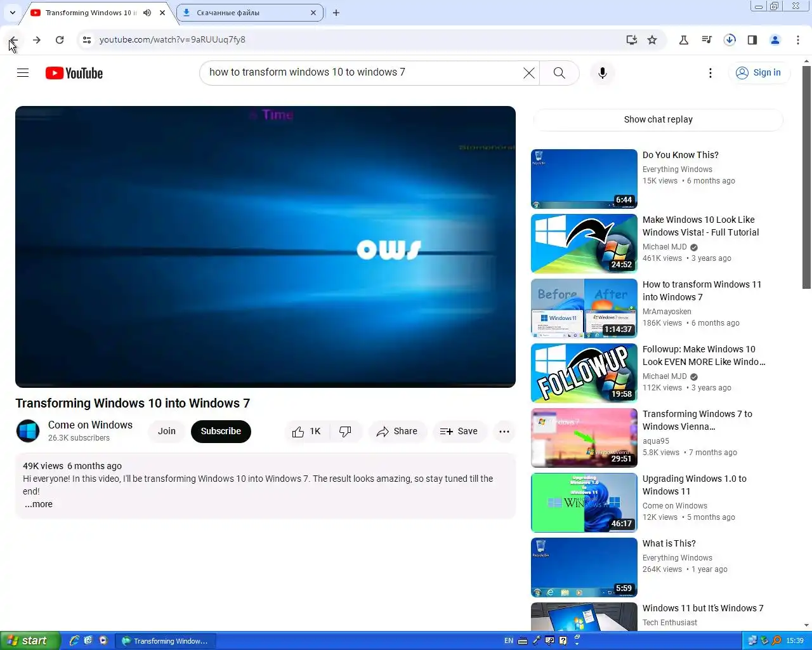The height and width of the screenshot is (650, 812).
Task: Toggle the browser side panel icon
Action: click(x=752, y=40)
